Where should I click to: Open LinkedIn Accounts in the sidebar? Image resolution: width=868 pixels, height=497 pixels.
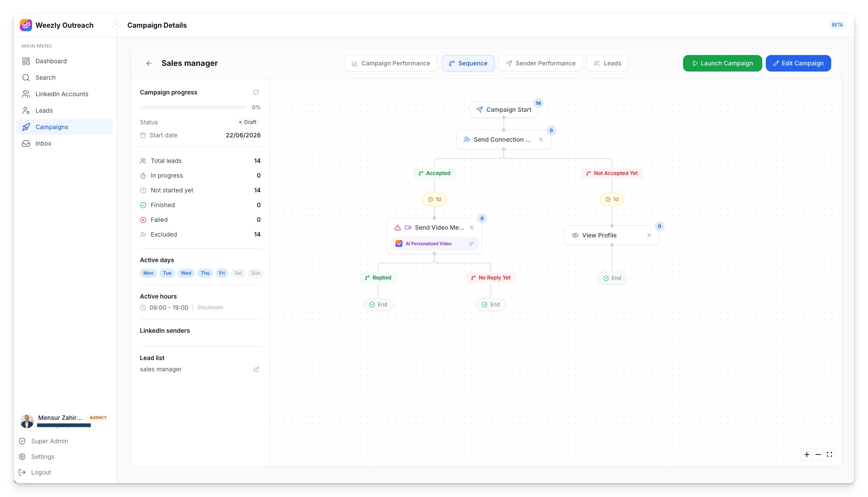point(65,94)
